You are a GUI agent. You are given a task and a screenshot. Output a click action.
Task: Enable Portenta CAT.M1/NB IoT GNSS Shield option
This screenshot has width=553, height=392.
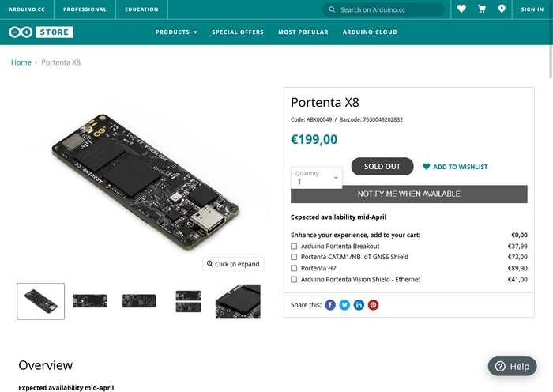coord(295,258)
